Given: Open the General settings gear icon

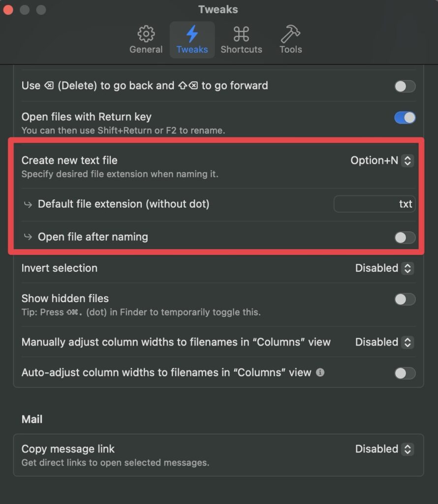Looking at the screenshot, I should point(146,34).
